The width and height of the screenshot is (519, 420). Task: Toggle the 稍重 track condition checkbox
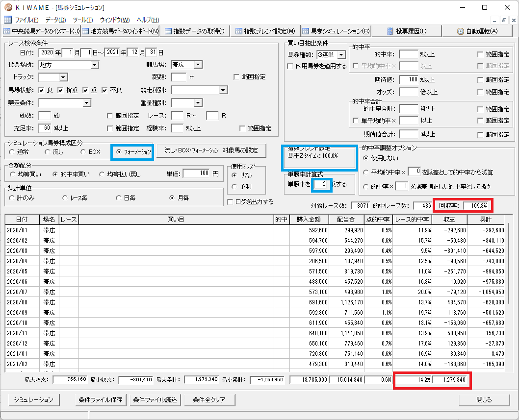coord(60,90)
